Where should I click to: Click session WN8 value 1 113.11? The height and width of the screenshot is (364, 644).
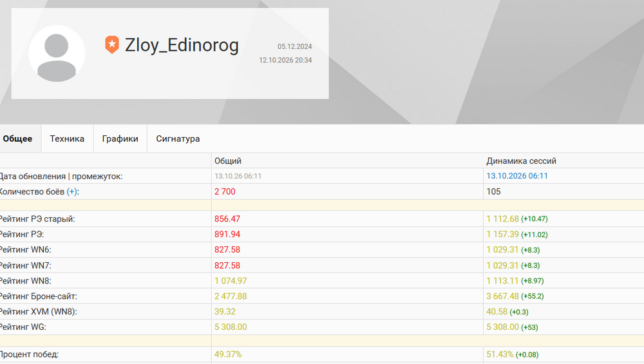(x=502, y=281)
